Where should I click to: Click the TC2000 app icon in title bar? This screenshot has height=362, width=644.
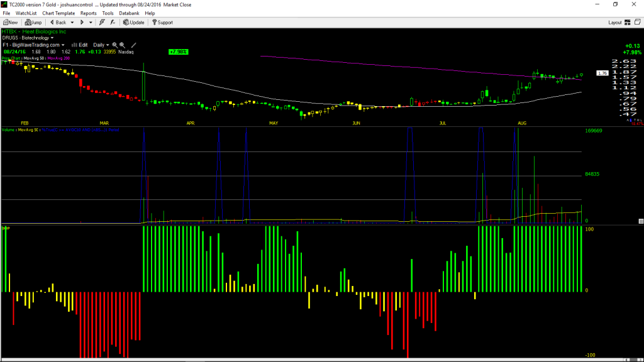[4, 4]
